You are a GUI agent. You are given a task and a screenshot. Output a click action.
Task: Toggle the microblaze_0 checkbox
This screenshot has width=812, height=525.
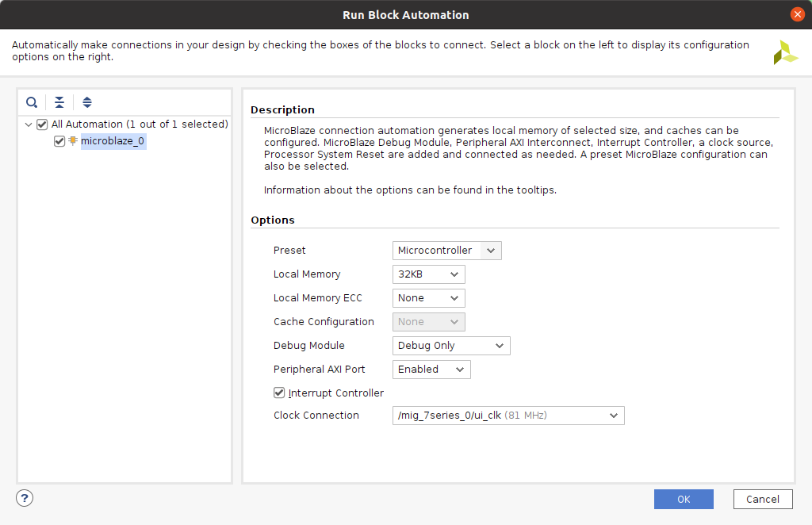point(59,141)
